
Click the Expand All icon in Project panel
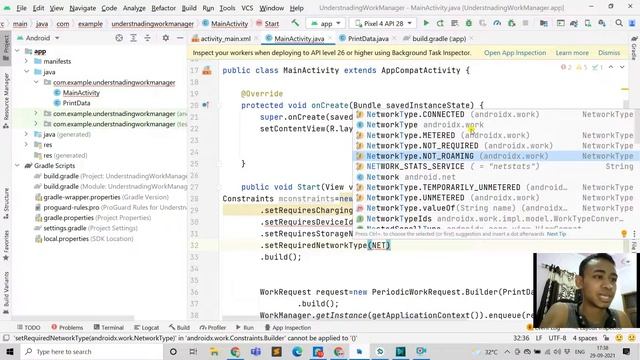(x=133, y=38)
